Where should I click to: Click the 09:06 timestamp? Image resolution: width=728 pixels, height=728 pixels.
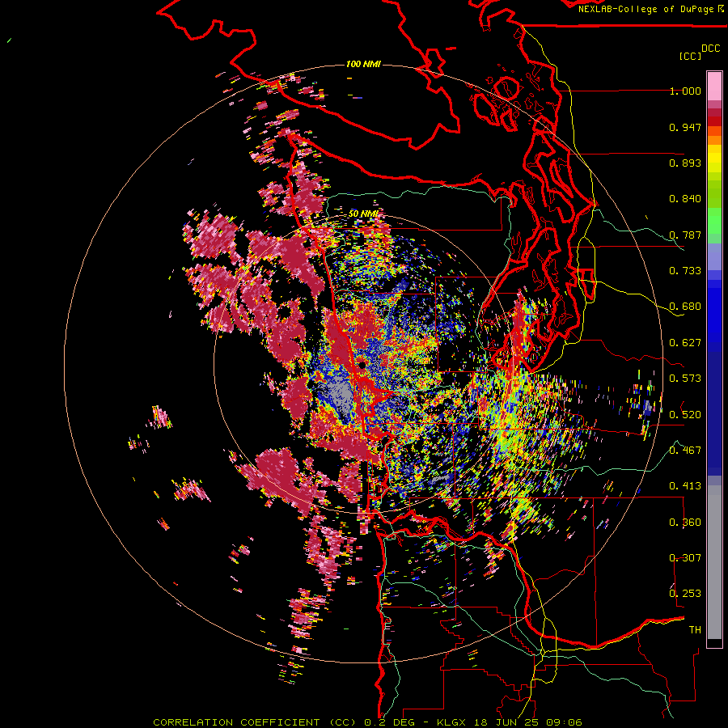pos(564,722)
